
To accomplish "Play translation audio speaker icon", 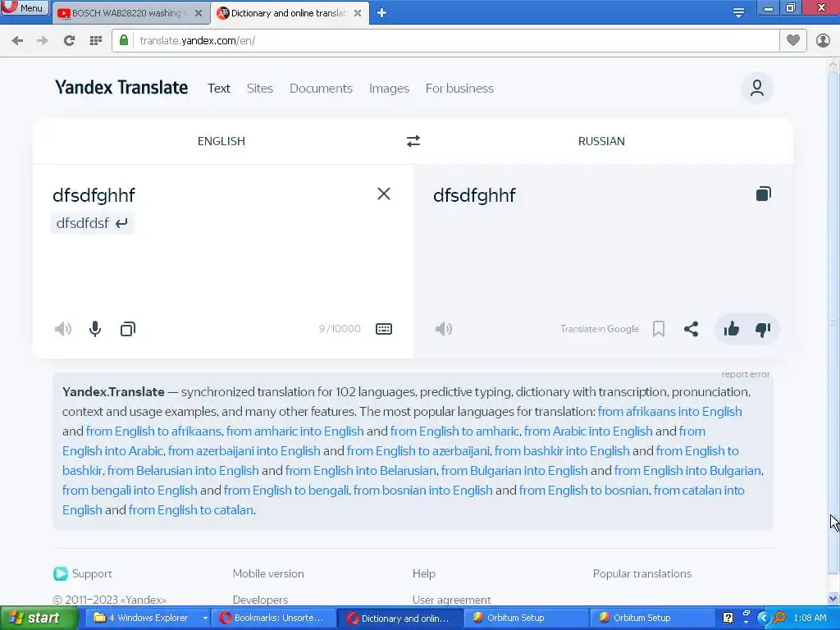I will click(x=444, y=329).
